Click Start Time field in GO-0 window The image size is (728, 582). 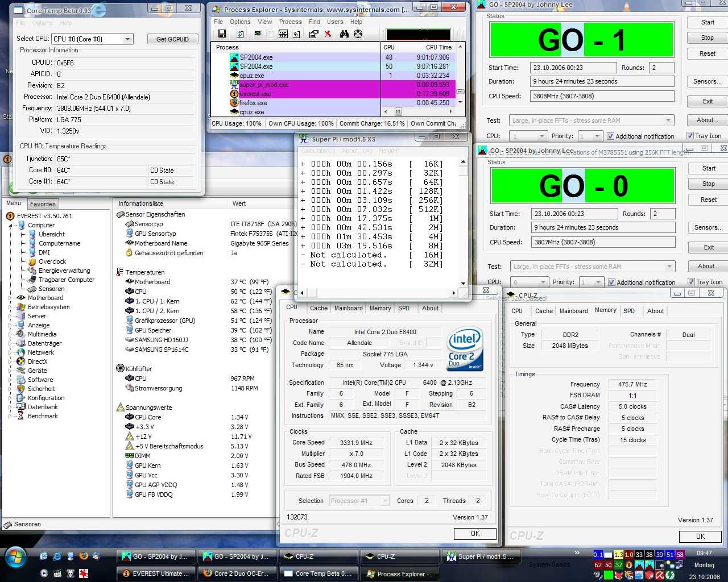574,214
